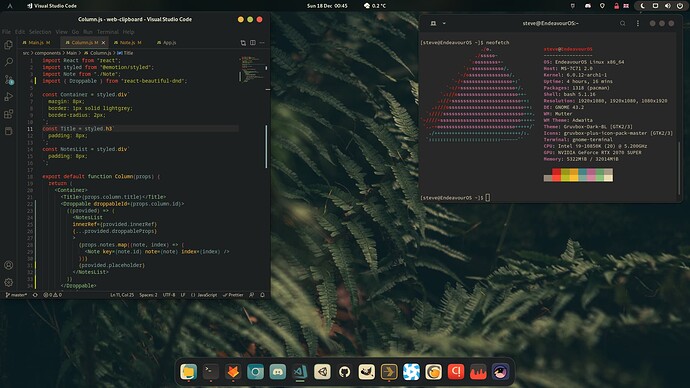Click the VS Code editor minimap
The height and width of the screenshot is (388, 690).
pos(251,69)
